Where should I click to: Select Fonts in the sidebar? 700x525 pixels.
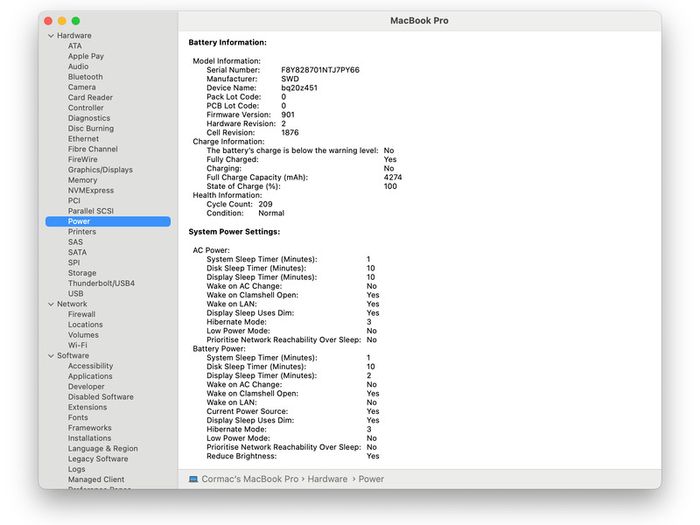78,417
